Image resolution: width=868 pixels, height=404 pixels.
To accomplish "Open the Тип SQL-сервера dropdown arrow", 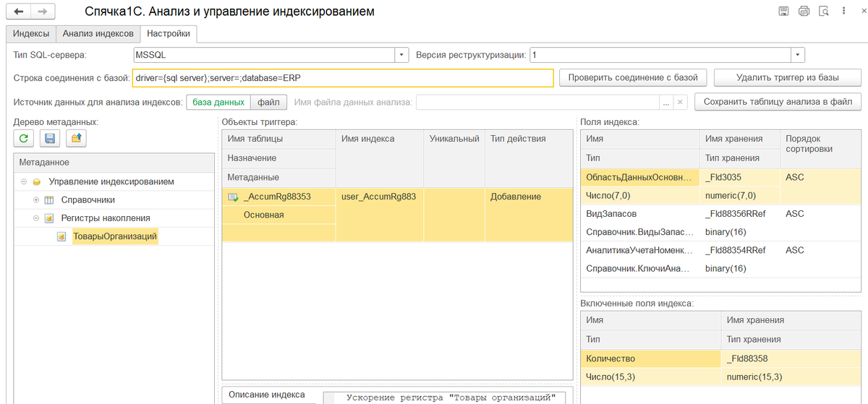I will [401, 55].
